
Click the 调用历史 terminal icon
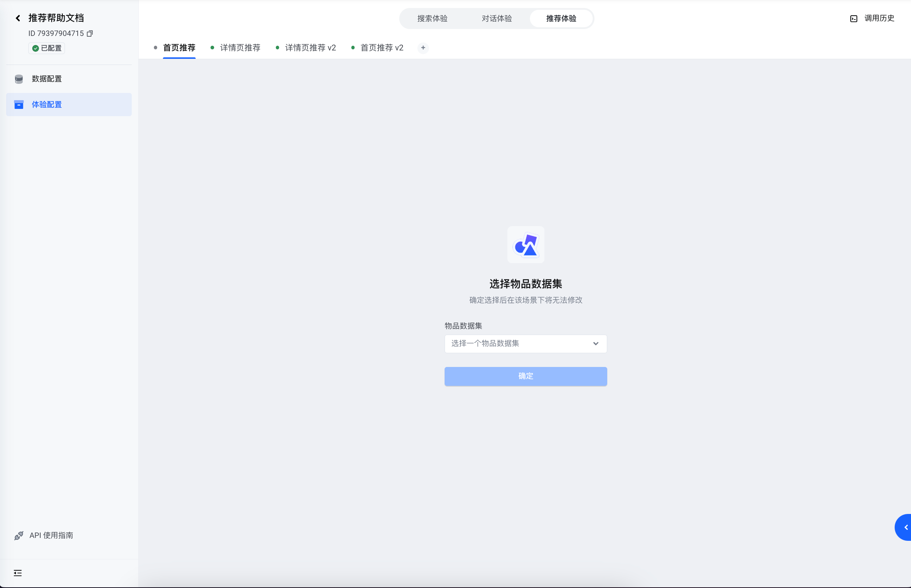pyautogui.click(x=854, y=19)
